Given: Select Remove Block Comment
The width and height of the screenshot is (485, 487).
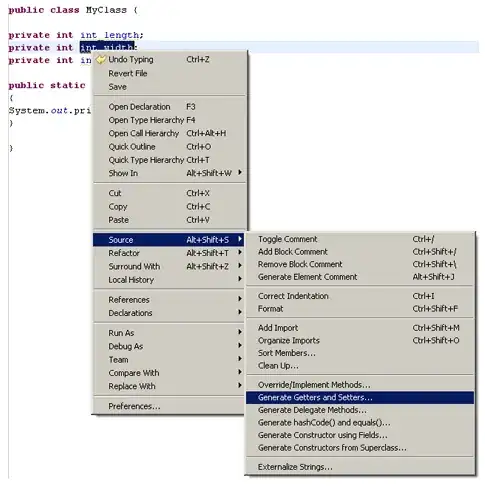Looking at the screenshot, I should coord(360,264).
